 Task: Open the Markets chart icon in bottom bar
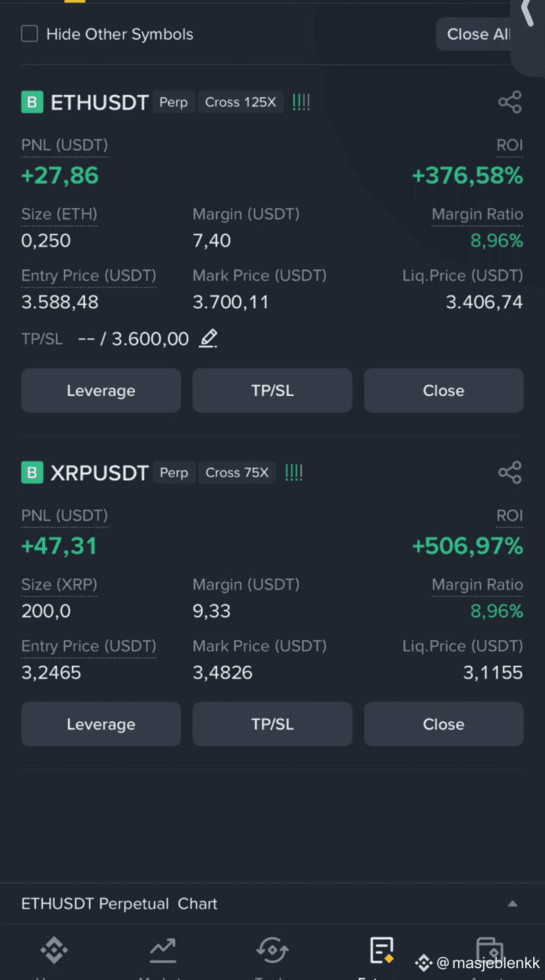pos(163,950)
